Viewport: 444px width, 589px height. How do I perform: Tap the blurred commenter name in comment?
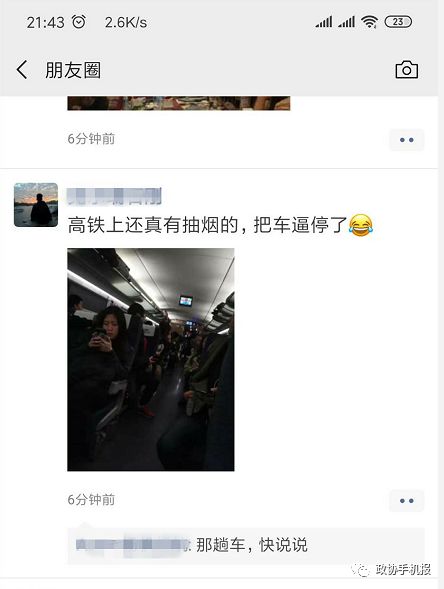[x=132, y=545]
